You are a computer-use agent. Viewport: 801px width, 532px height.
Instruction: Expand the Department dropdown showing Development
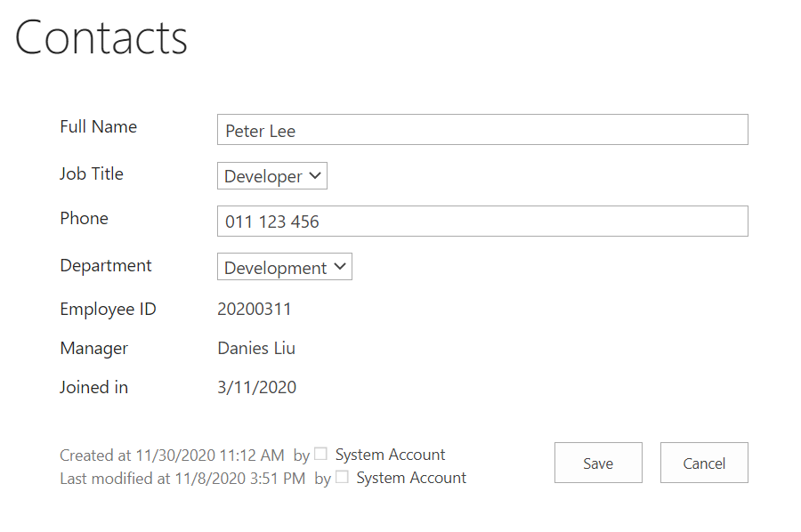(285, 267)
